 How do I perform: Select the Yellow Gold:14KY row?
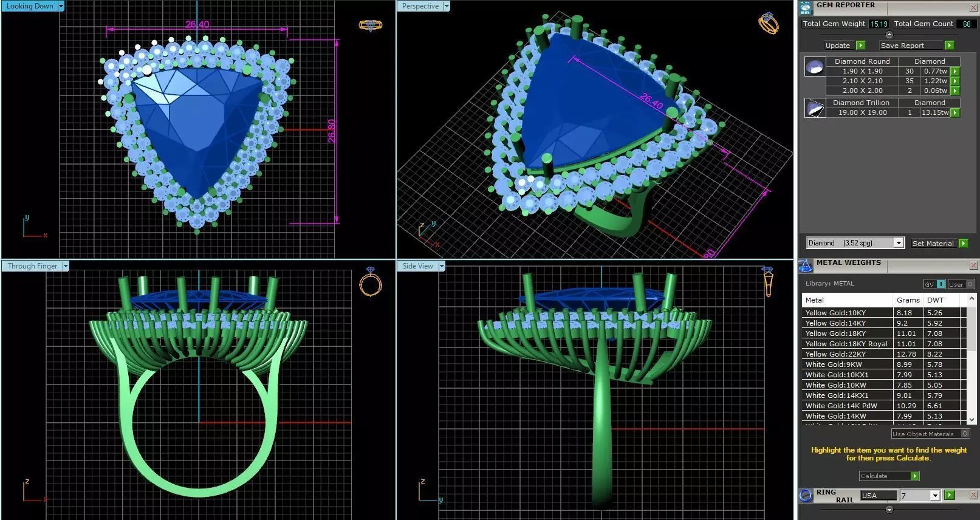tap(884, 323)
